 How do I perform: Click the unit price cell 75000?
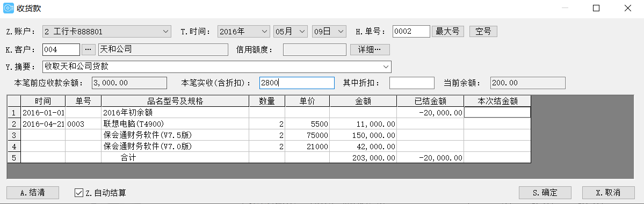[x=307, y=135]
